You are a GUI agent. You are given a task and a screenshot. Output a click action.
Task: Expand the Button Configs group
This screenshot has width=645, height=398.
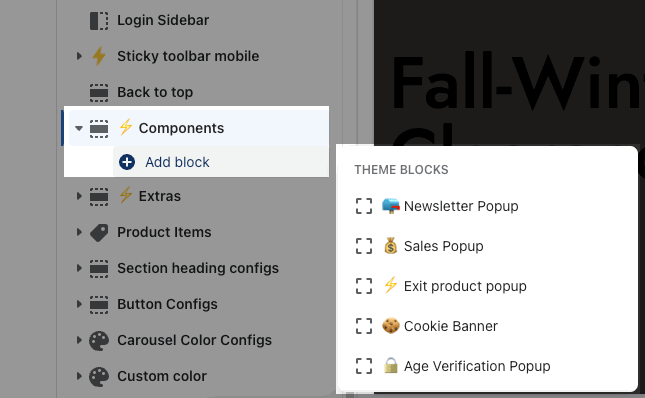pyautogui.click(x=79, y=304)
